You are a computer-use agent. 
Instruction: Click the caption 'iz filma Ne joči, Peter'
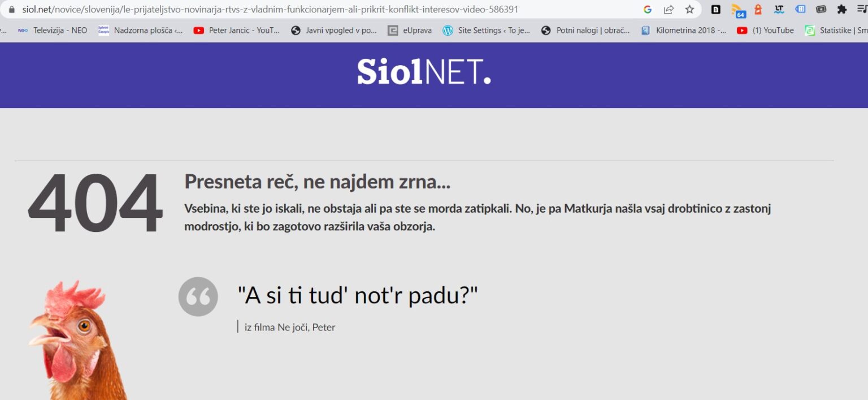[290, 327]
